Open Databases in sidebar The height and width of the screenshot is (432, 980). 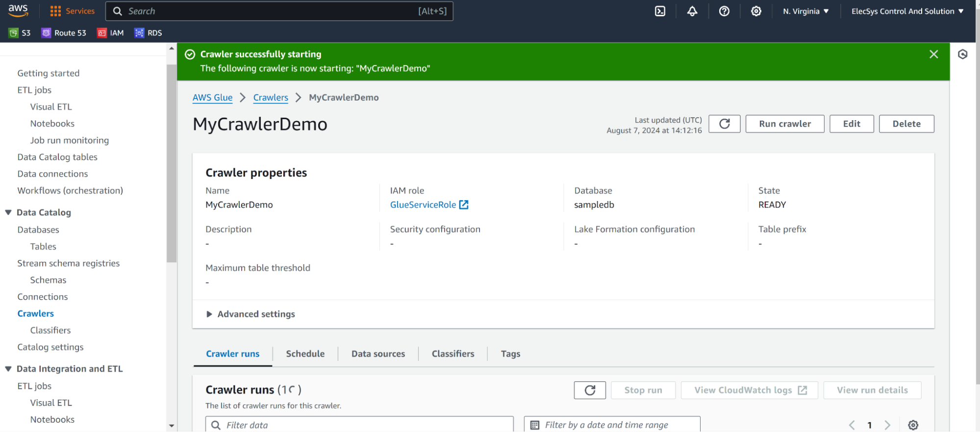coord(38,229)
